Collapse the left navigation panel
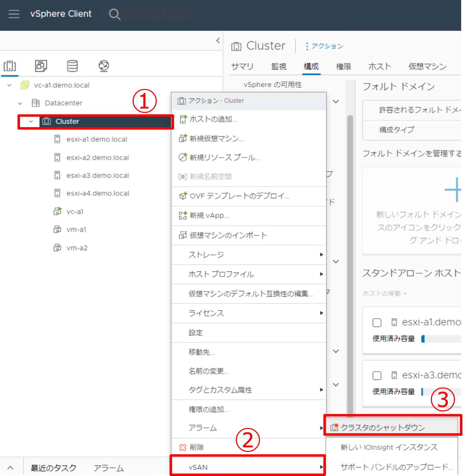This screenshot has width=473, height=476. (218, 40)
